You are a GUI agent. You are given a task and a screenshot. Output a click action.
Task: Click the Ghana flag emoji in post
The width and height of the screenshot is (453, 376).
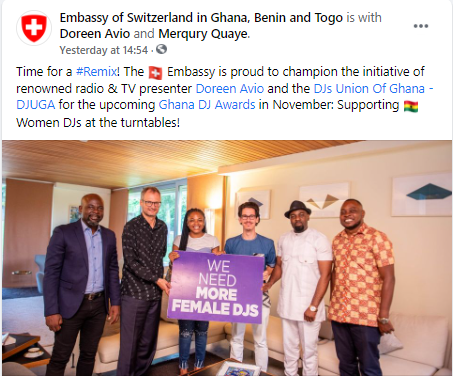click(x=411, y=106)
